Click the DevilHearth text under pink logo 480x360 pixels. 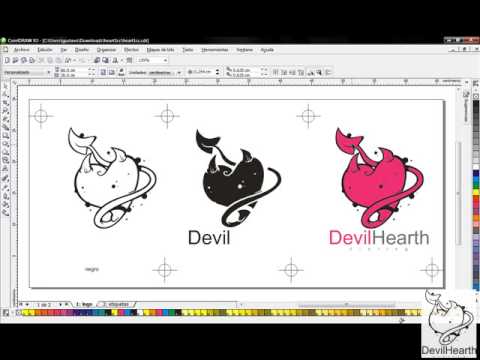(x=379, y=238)
